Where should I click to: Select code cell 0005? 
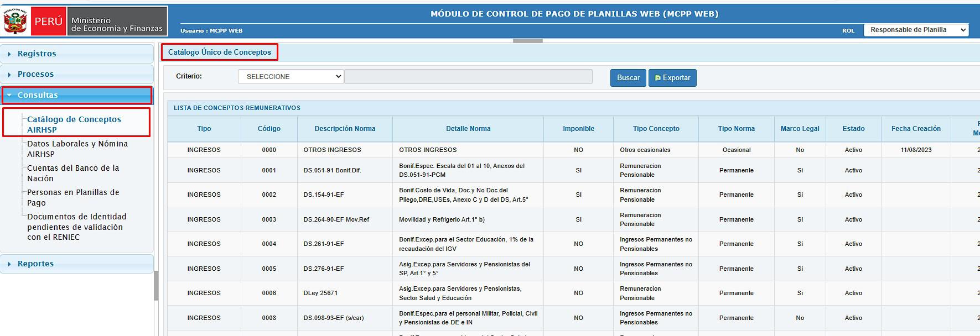click(x=269, y=269)
